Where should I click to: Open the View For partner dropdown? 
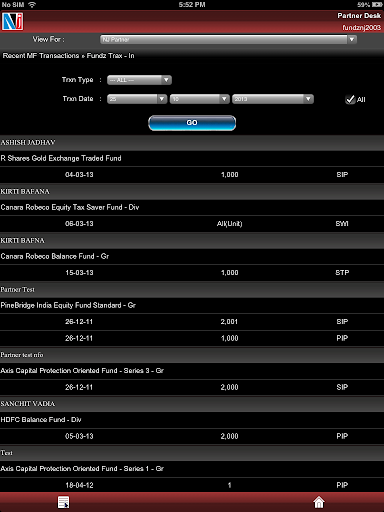(x=228, y=40)
